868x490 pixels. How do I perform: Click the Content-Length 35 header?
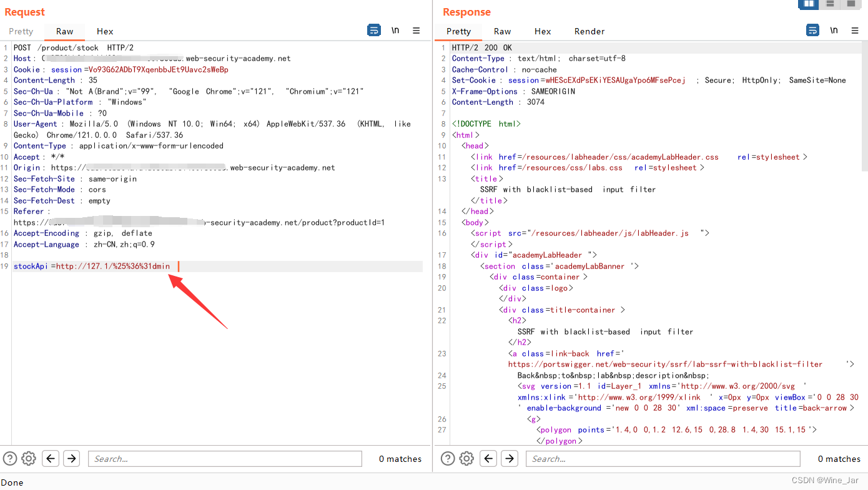coord(56,81)
